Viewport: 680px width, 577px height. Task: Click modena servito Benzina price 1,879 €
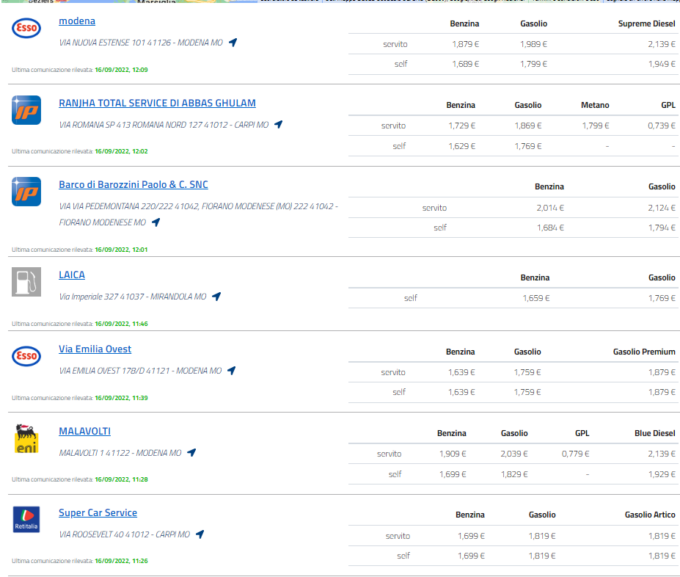[465, 44]
